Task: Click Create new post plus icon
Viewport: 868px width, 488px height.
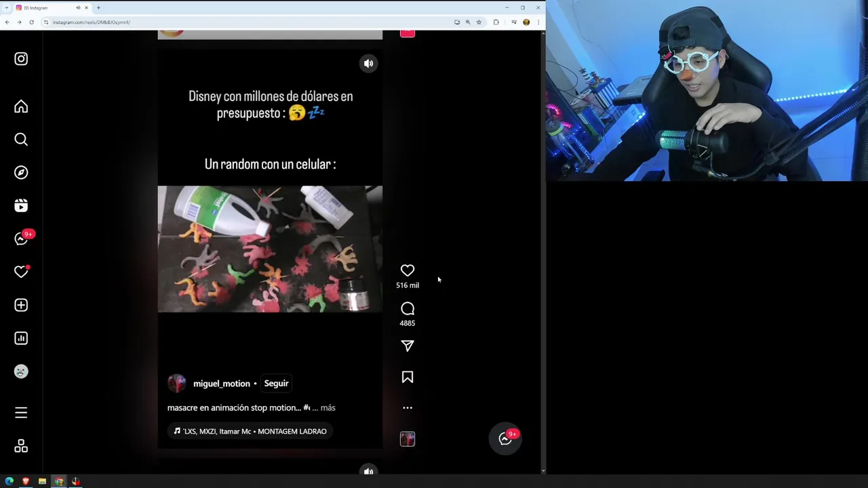Action: coord(21,305)
